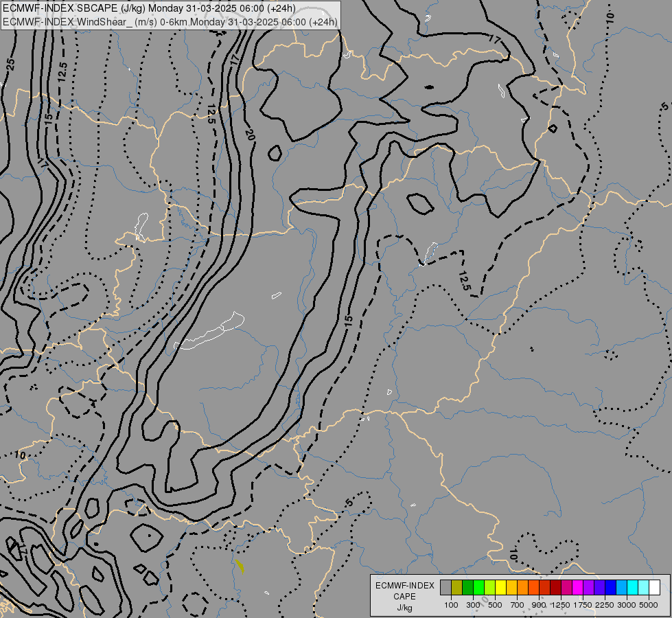Pick the sky blue swatch left of 3000
Image resolution: width=672 pixels, height=618 pixels.
pyautogui.click(x=621, y=587)
